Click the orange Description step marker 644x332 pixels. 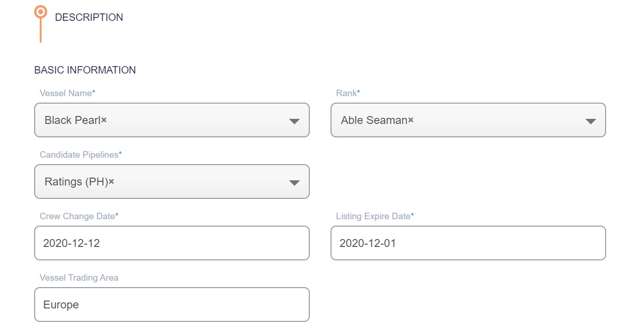(x=41, y=12)
